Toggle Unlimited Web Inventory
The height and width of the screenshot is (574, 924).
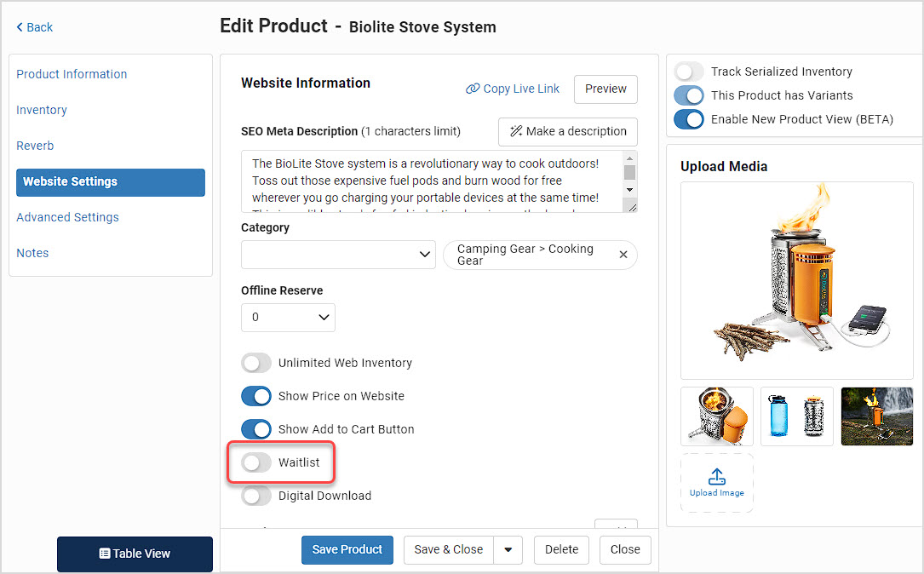point(256,363)
